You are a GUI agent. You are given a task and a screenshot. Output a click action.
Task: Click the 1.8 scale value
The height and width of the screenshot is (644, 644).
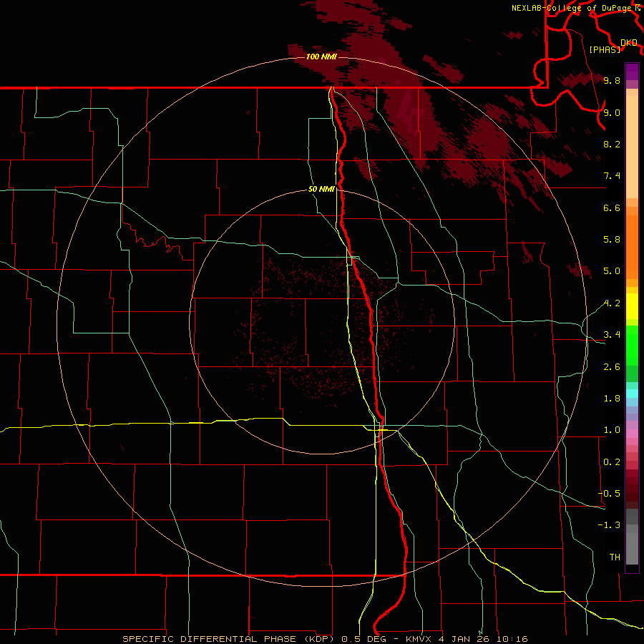click(612, 399)
